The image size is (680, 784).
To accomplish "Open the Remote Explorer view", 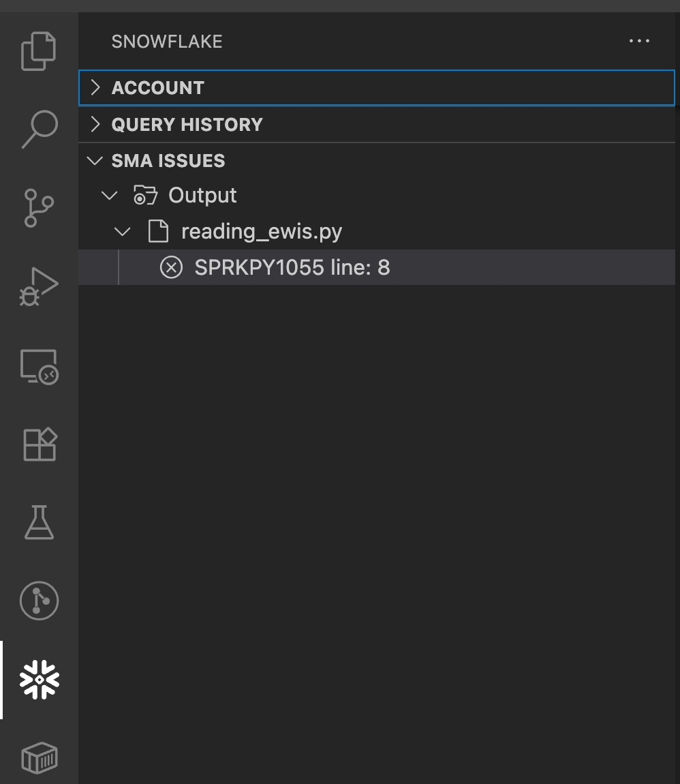I will pos(39,367).
